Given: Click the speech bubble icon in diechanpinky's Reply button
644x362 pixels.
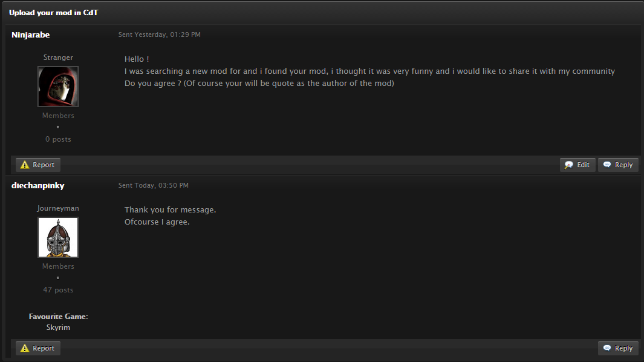Looking at the screenshot, I should 607,348.
